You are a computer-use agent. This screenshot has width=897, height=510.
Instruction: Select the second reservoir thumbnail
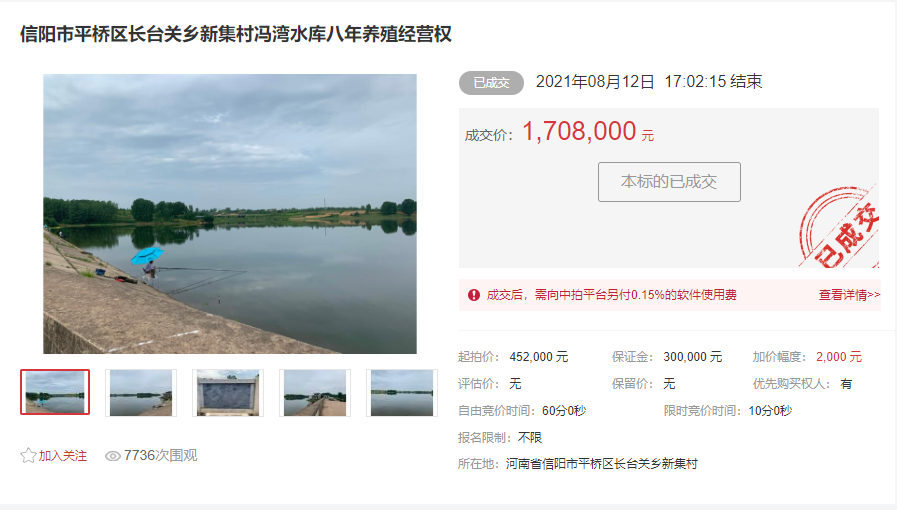141,393
